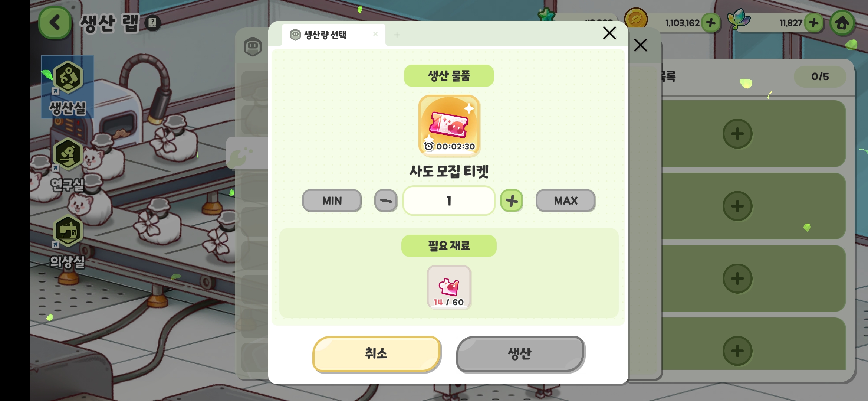Open the 연구실 microscope icon
Screen dimensions: 868x401
click(68, 154)
